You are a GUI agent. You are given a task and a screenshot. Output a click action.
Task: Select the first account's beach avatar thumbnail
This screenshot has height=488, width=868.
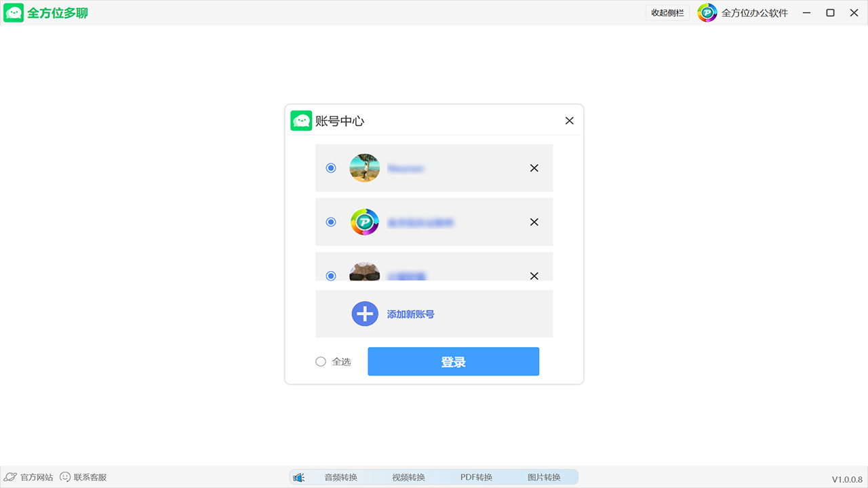point(364,168)
